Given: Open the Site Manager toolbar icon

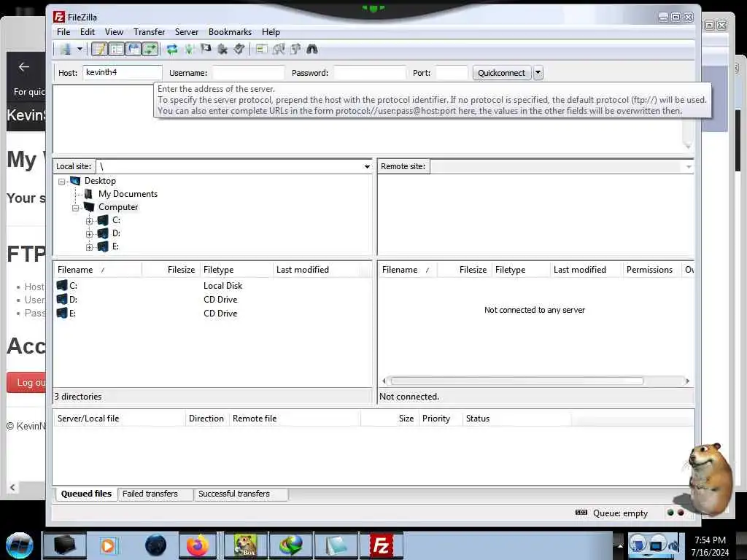Looking at the screenshot, I should (x=65, y=49).
